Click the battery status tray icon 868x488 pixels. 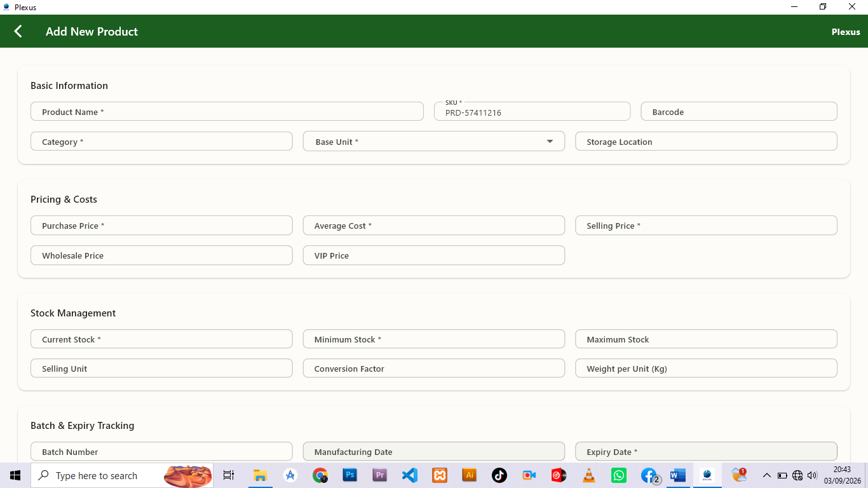click(782, 475)
